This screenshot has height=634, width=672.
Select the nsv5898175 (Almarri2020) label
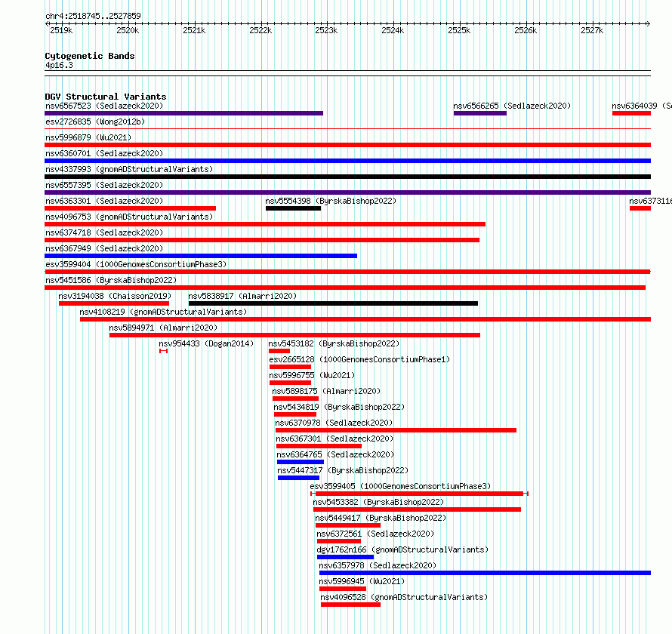[326, 391]
